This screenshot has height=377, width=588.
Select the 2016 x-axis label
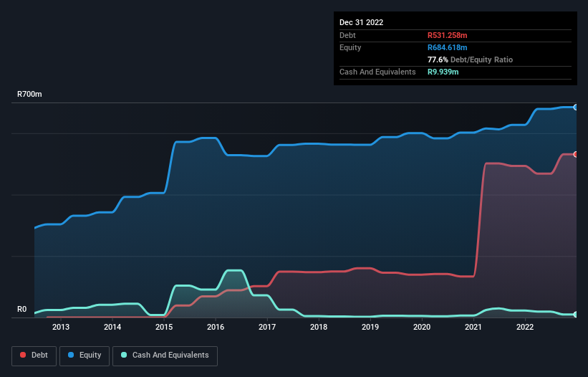click(216, 327)
